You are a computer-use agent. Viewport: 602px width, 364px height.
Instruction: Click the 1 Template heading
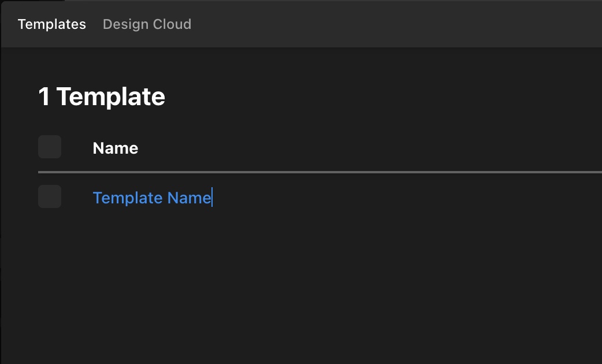[102, 96]
